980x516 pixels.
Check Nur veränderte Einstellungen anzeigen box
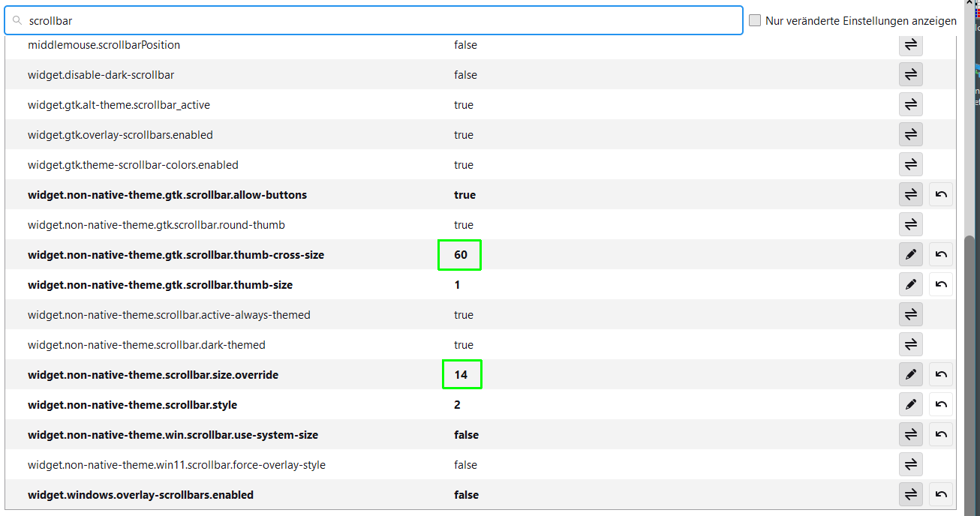click(755, 21)
